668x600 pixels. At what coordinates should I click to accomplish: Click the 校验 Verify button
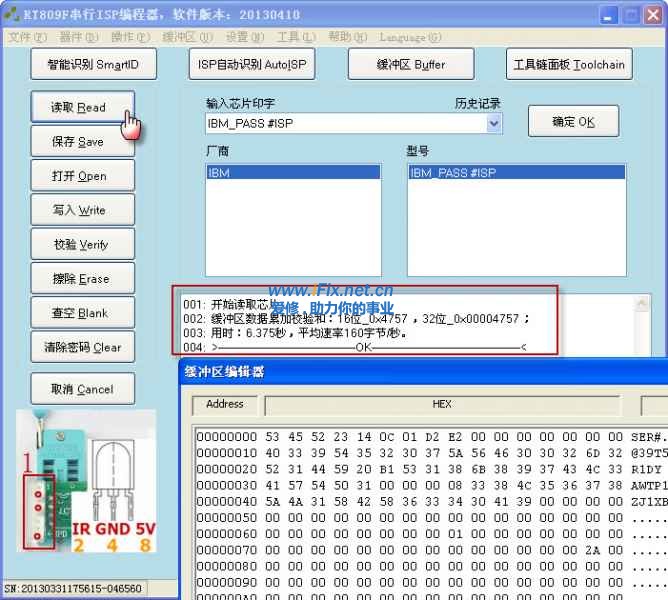(x=81, y=245)
